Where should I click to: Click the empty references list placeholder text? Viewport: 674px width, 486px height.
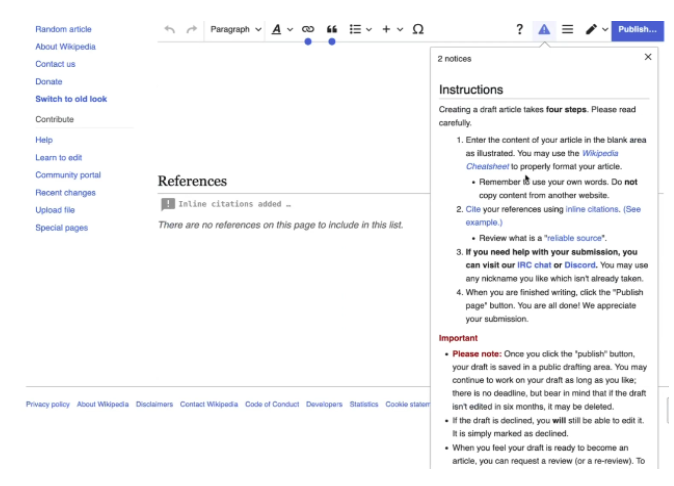point(281,225)
